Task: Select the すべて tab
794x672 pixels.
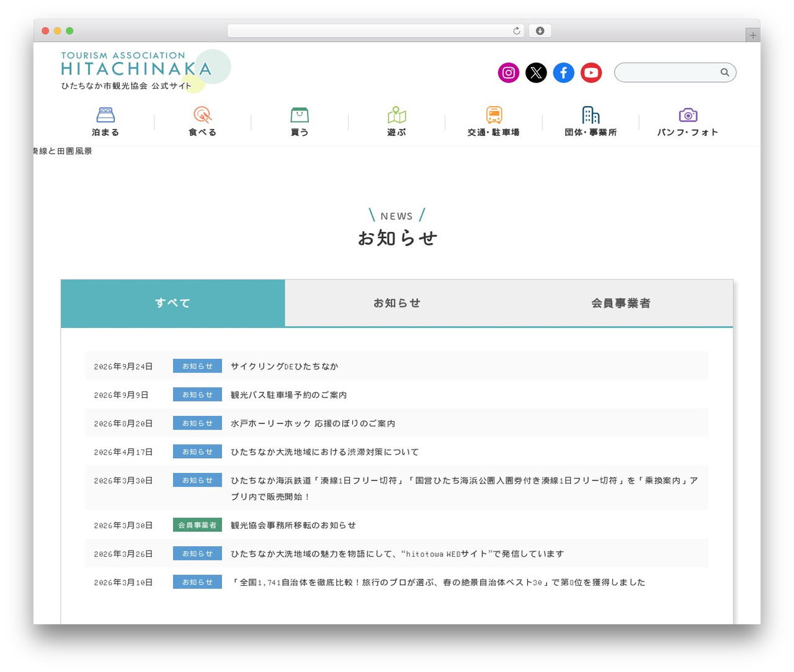Action: point(173,303)
